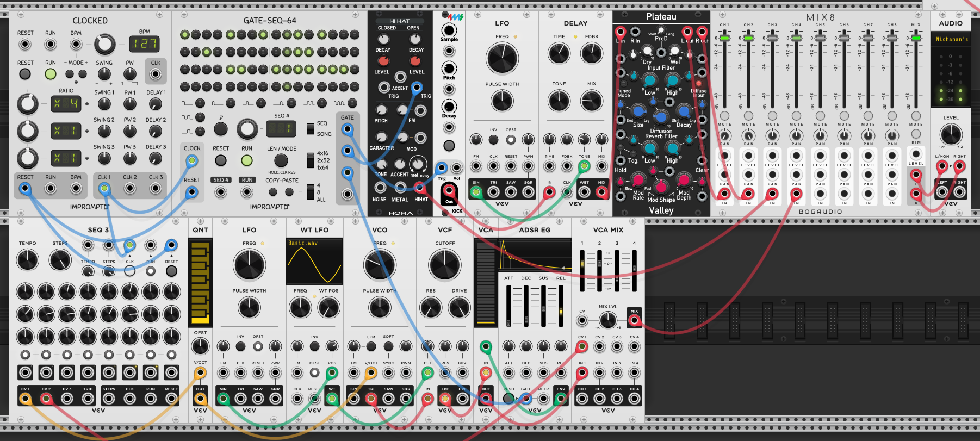
Task: Click the R In jack on Plateau
Action: 635,32
